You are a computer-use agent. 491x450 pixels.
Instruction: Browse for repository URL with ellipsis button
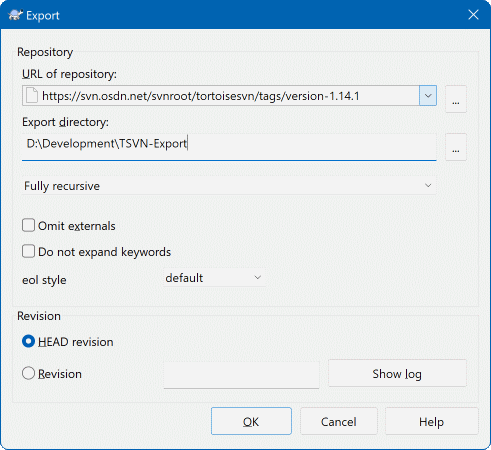(456, 99)
